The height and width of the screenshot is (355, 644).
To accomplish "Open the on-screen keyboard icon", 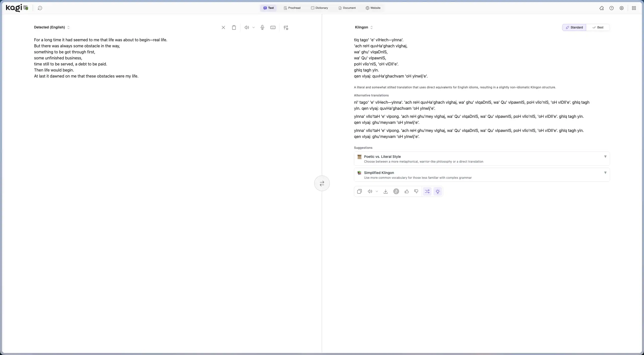I will click(x=273, y=27).
